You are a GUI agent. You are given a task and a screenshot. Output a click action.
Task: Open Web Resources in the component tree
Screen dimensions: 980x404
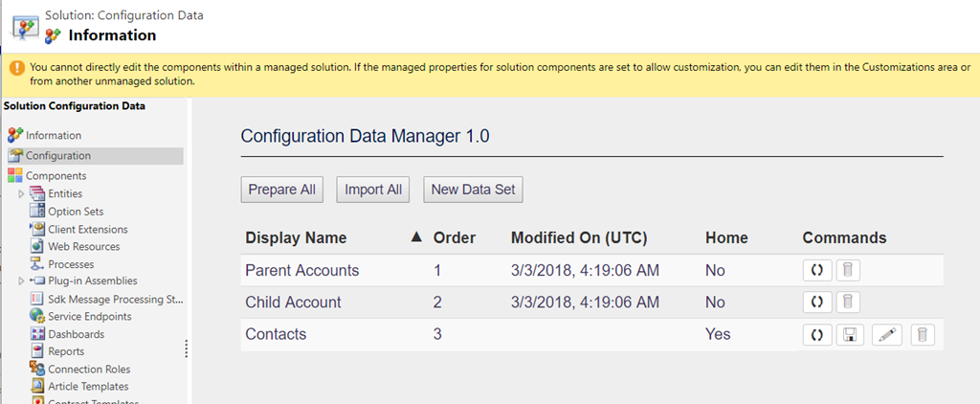tap(83, 247)
